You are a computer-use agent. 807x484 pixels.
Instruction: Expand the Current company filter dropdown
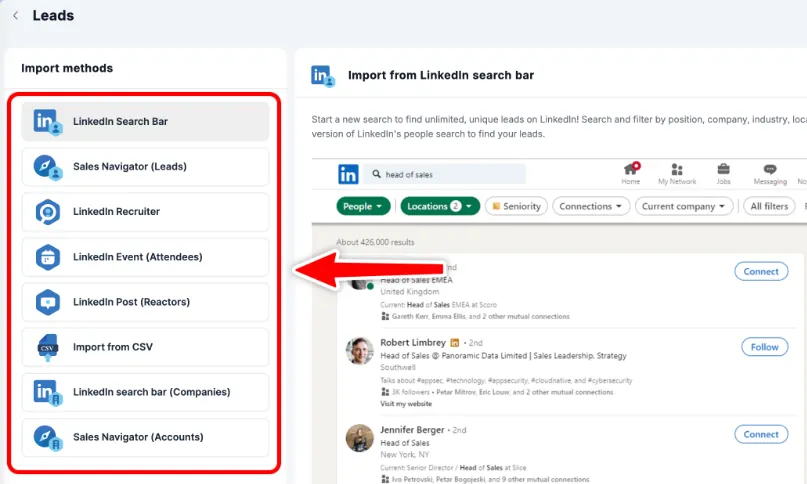684,206
